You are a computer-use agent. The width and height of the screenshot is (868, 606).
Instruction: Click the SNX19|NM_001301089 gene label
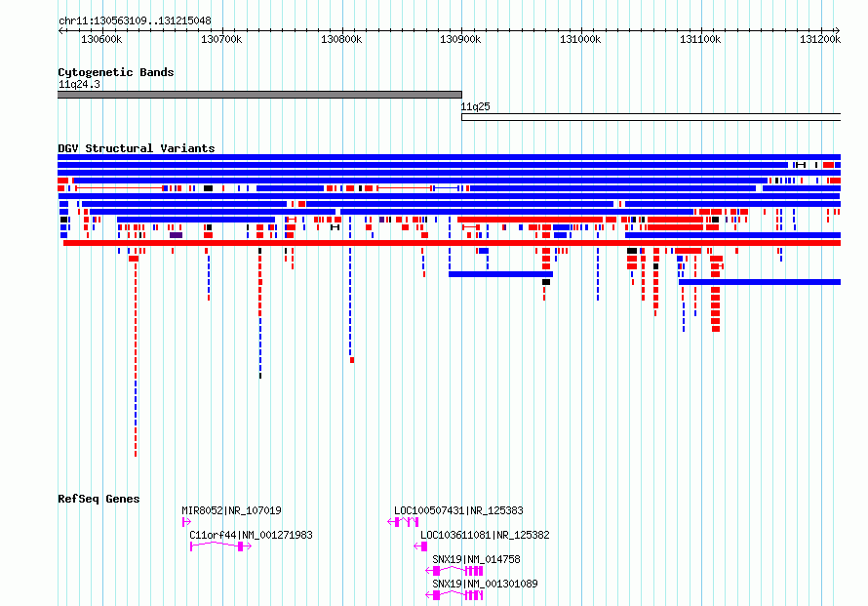pyautogui.click(x=485, y=584)
